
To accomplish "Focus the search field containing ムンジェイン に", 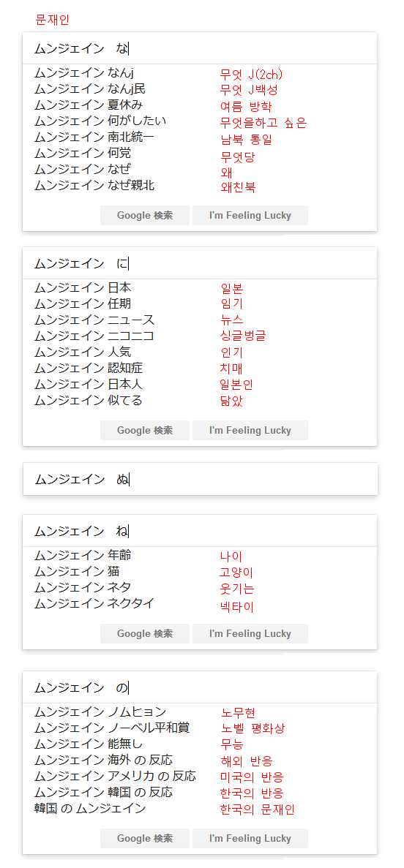I will 200,263.
